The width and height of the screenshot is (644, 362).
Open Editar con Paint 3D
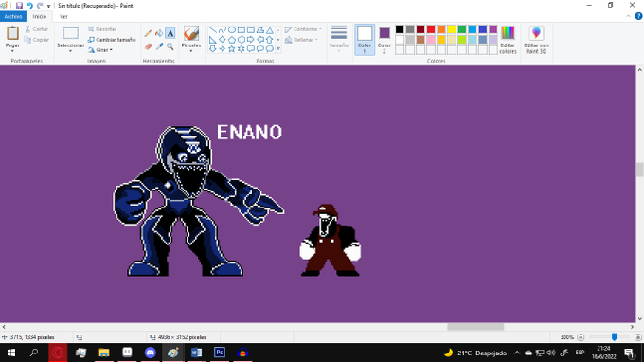536,40
